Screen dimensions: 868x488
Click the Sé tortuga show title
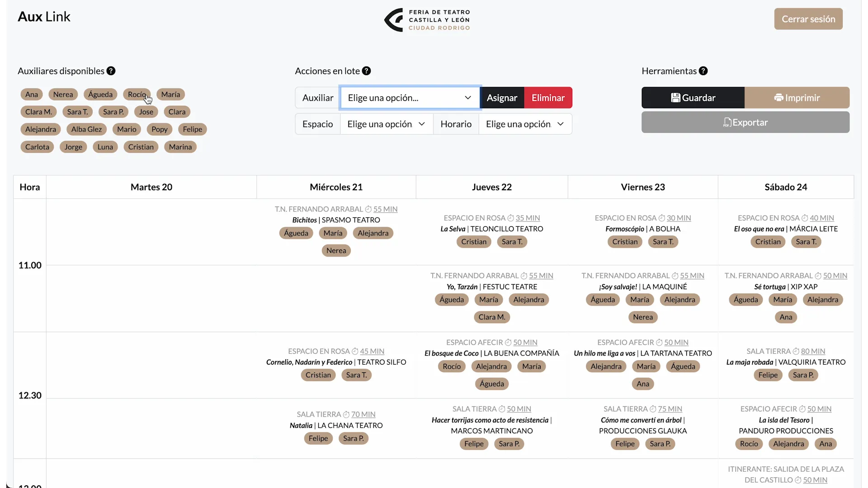click(770, 287)
